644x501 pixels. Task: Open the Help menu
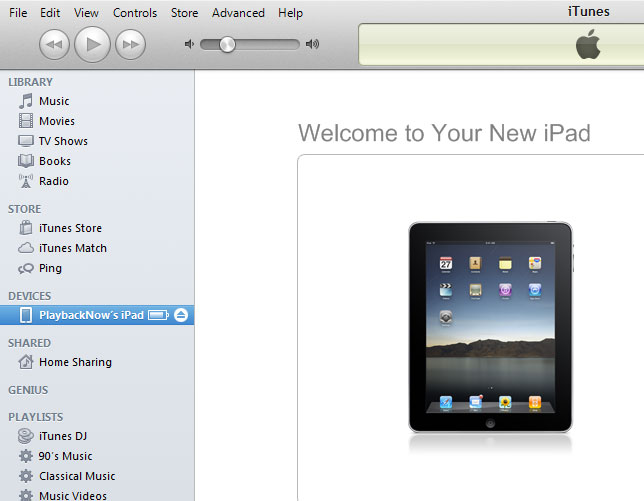pos(290,13)
